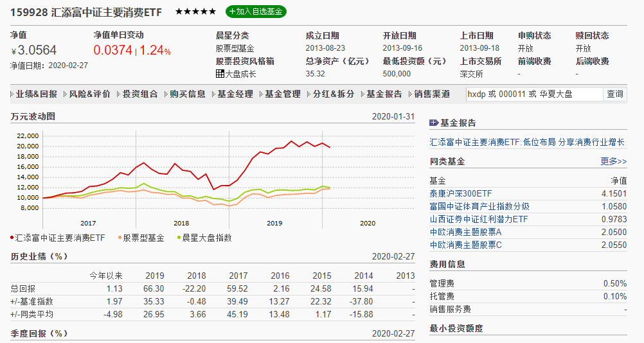Image resolution: width=644 pixels, height=343 pixels.
Task: Click the 总回报 row label
Action: point(22,288)
